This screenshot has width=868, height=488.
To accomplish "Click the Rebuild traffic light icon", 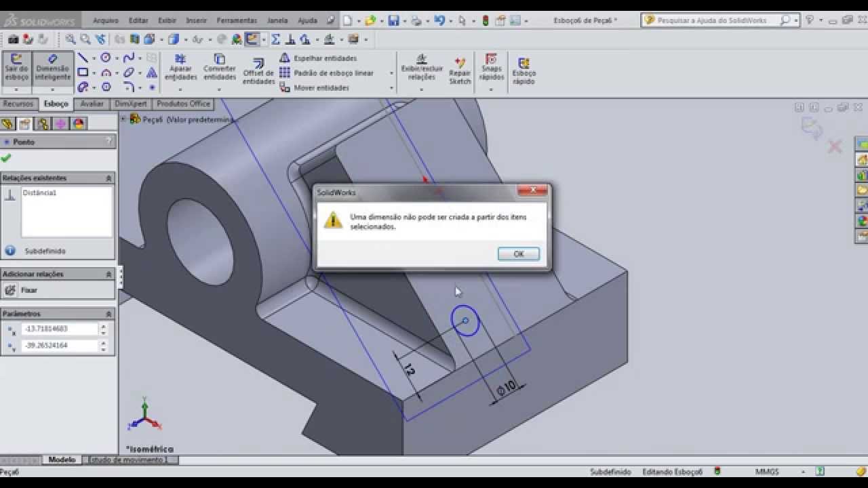I will click(x=486, y=21).
